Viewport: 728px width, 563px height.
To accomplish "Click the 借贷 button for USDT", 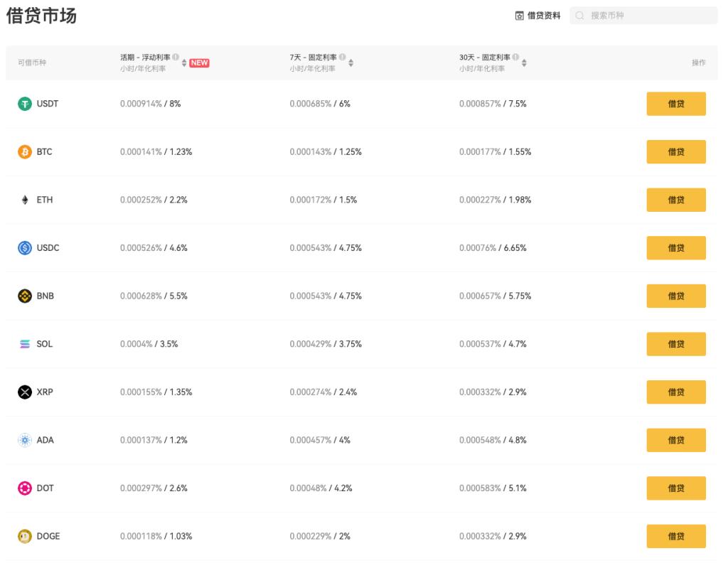I will [x=675, y=103].
